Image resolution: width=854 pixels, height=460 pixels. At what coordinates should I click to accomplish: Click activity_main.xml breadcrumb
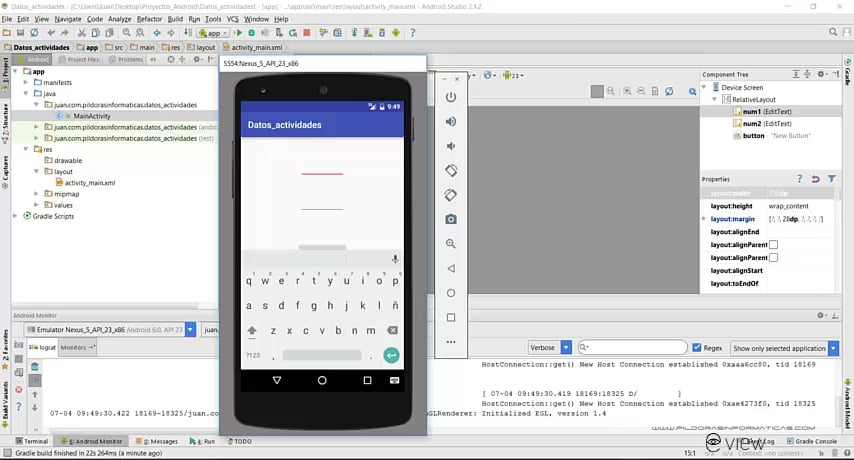[x=252, y=47]
